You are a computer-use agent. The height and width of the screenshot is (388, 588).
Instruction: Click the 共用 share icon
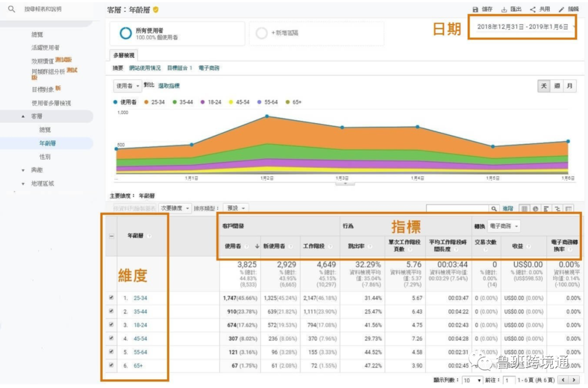point(533,9)
